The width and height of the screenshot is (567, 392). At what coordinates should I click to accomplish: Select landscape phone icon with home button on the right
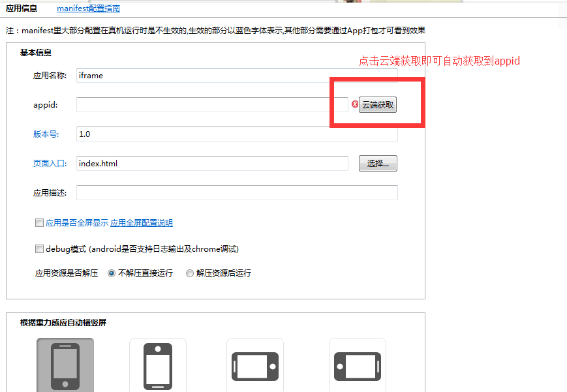point(255,366)
